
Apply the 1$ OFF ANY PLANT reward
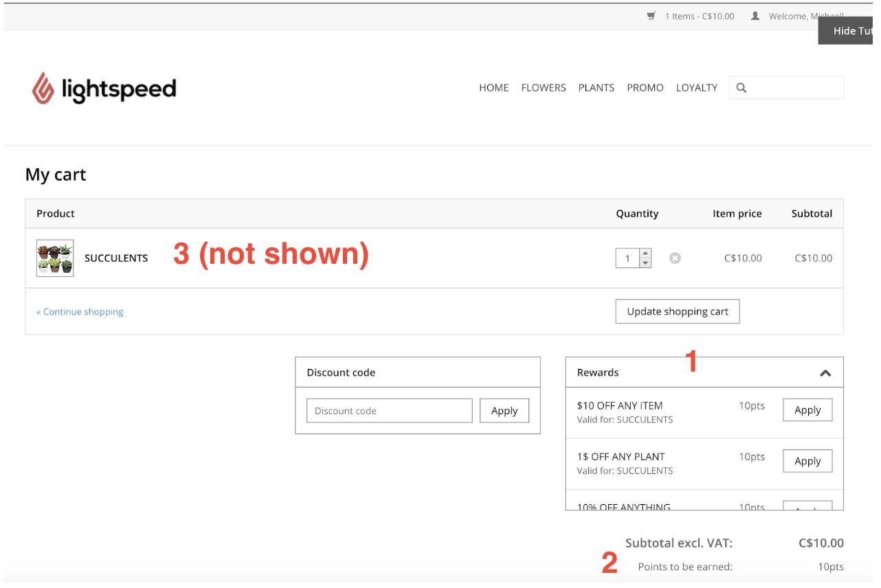click(x=807, y=461)
